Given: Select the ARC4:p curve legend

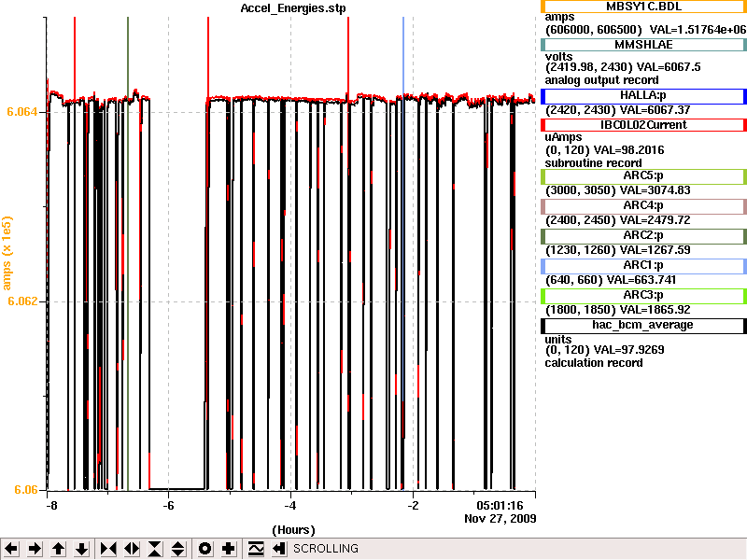Looking at the screenshot, I should point(643,206).
